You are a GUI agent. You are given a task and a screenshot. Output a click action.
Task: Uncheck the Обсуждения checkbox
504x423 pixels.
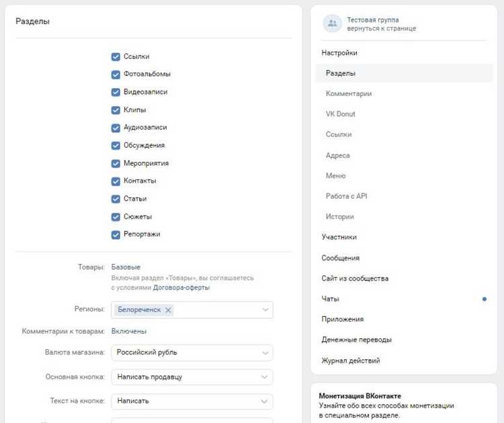(116, 146)
